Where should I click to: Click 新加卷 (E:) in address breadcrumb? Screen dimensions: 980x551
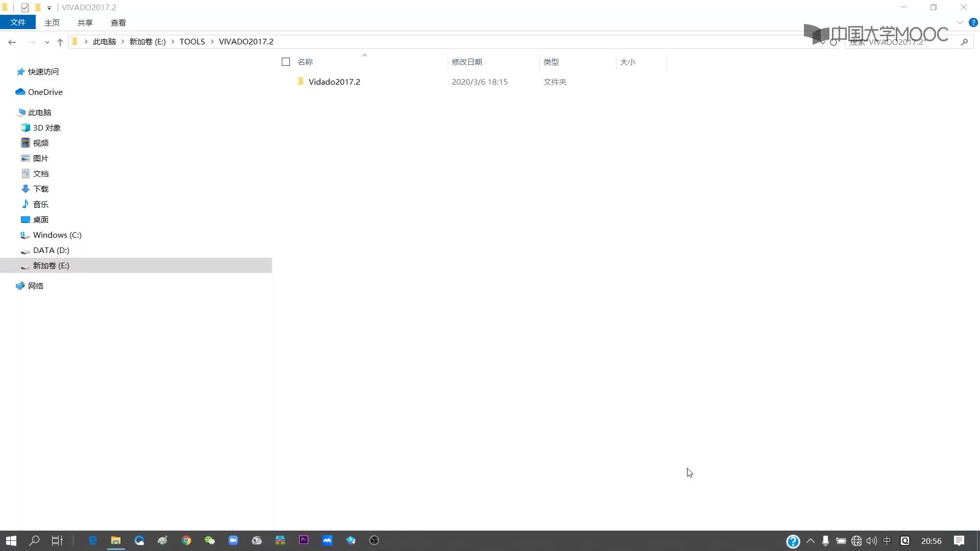(x=147, y=42)
